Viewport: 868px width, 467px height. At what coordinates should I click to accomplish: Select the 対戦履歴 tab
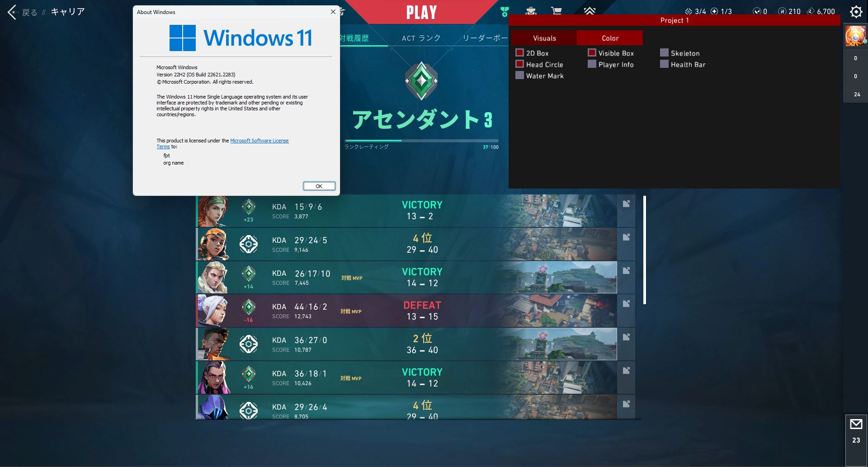pyautogui.click(x=354, y=38)
